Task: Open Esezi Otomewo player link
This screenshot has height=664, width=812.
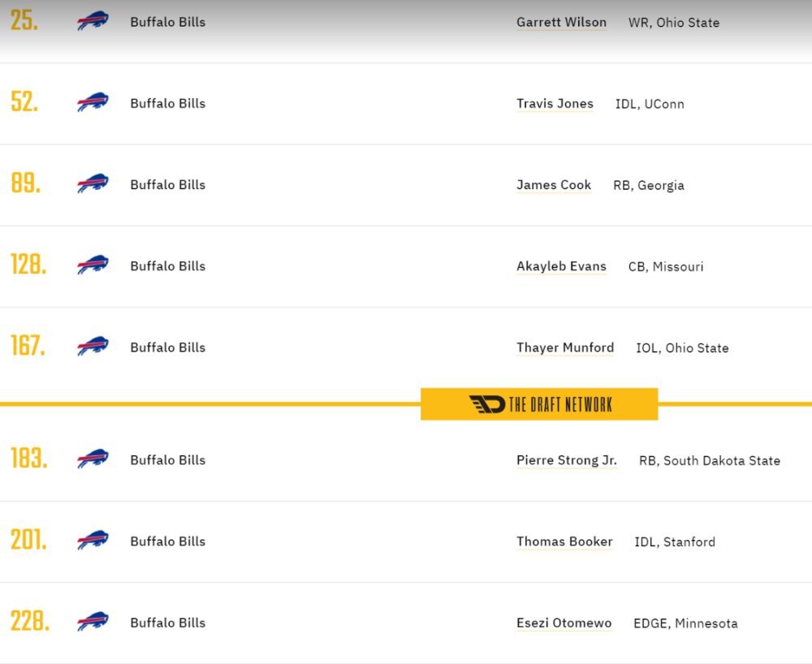Action: [x=564, y=623]
